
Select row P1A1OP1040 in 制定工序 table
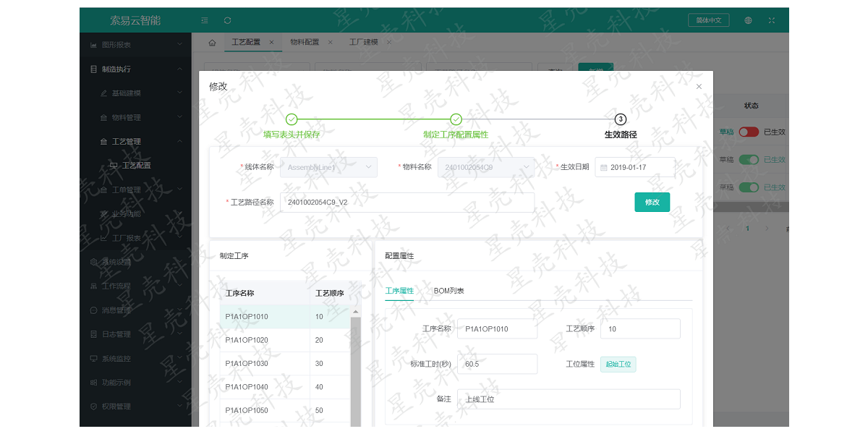[x=285, y=387]
